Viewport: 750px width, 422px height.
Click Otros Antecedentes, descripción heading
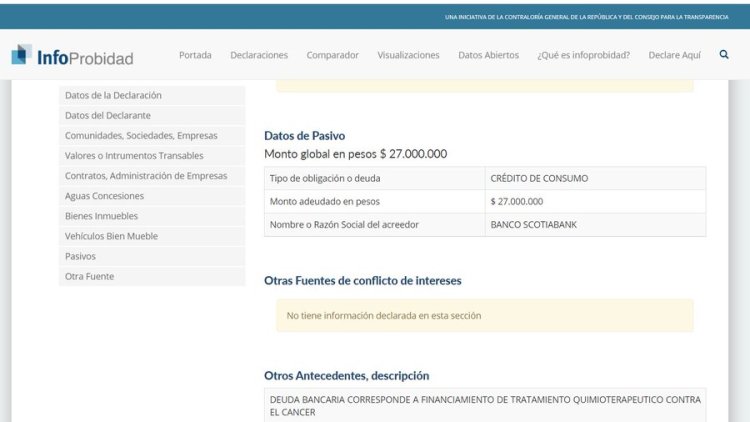[346, 376]
